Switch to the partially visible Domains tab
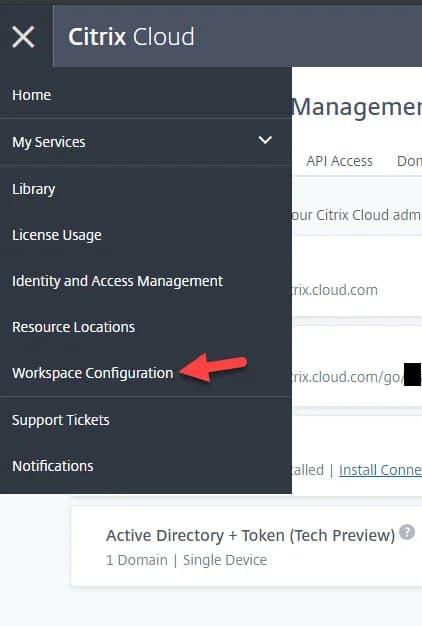The image size is (422, 626). [x=409, y=161]
